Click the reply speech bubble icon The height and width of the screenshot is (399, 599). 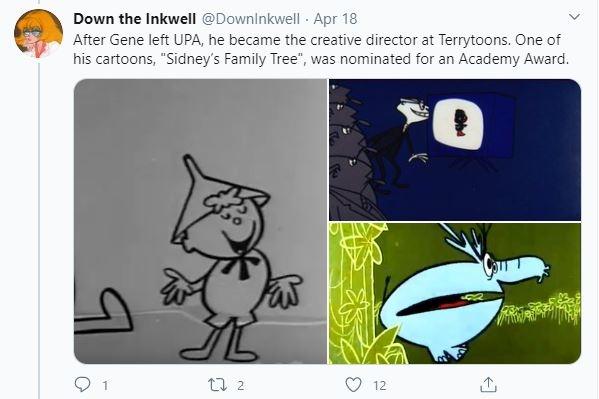pos(82,384)
